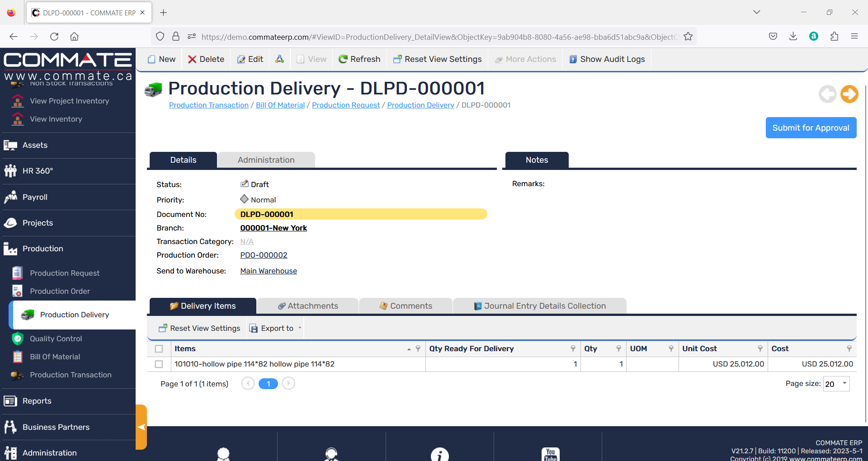Click Submit for Approval button
This screenshot has width=868, height=461.
[x=811, y=128]
